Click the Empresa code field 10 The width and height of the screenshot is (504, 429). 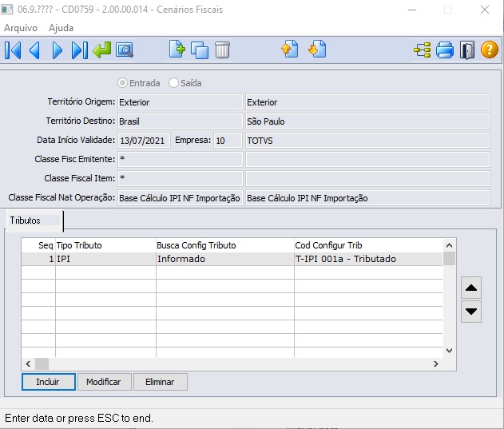pyautogui.click(x=228, y=141)
